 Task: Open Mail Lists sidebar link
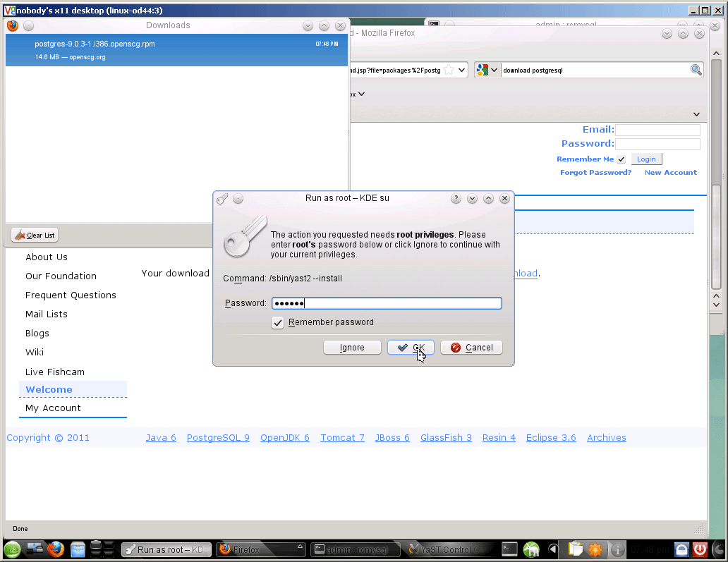pyautogui.click(x=47, y=314)
